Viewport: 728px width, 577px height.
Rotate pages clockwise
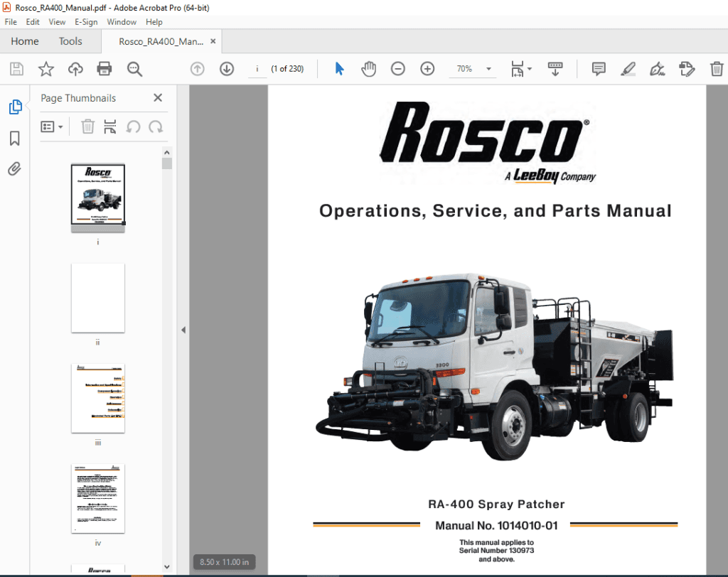point(156,126)
